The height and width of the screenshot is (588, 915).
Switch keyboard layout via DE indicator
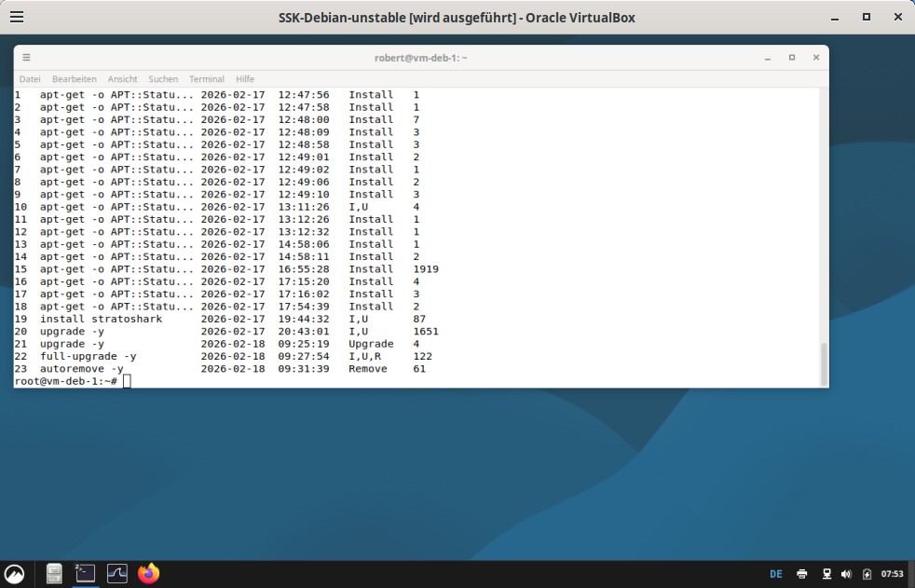tap(776, 574)
